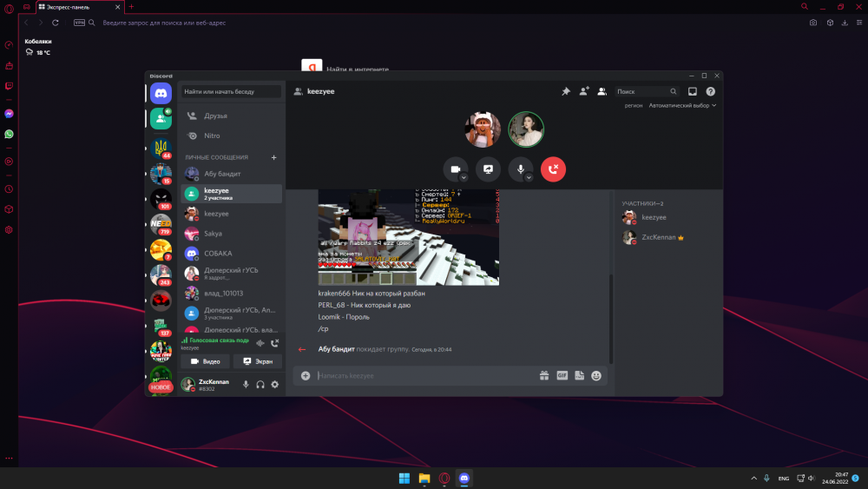Open Discord help question mark icon

pyautogui.click(x=710, y=91)
